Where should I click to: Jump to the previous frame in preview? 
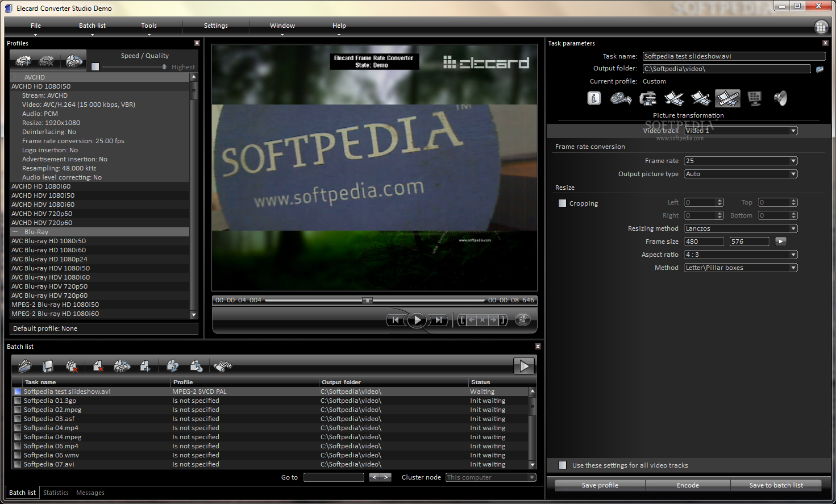[x=396, y=320]
